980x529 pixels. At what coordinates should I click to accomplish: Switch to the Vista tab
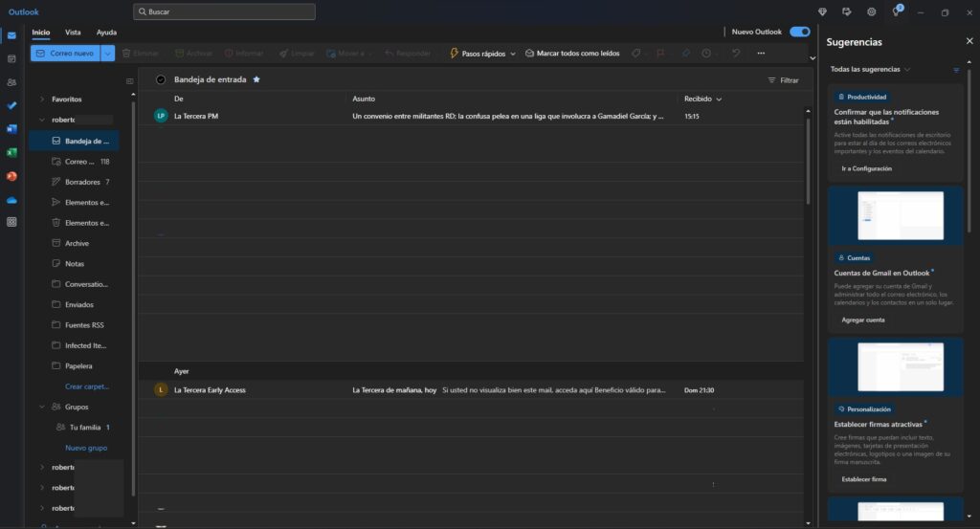point(73,32)
